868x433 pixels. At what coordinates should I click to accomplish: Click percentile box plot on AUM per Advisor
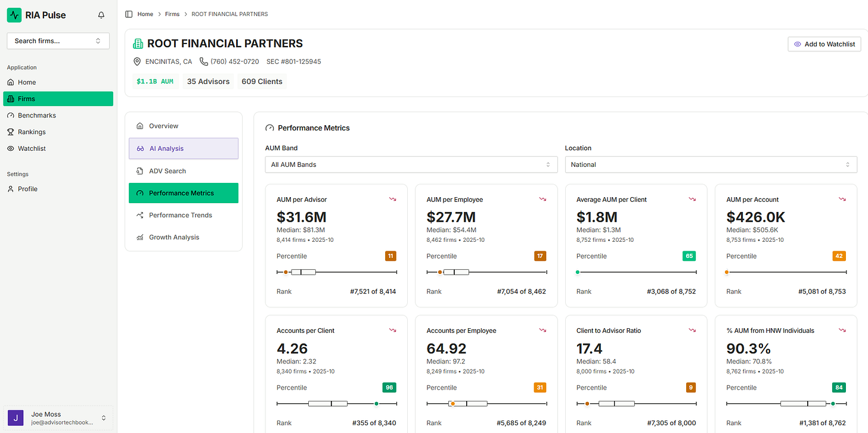click(337, 272)
